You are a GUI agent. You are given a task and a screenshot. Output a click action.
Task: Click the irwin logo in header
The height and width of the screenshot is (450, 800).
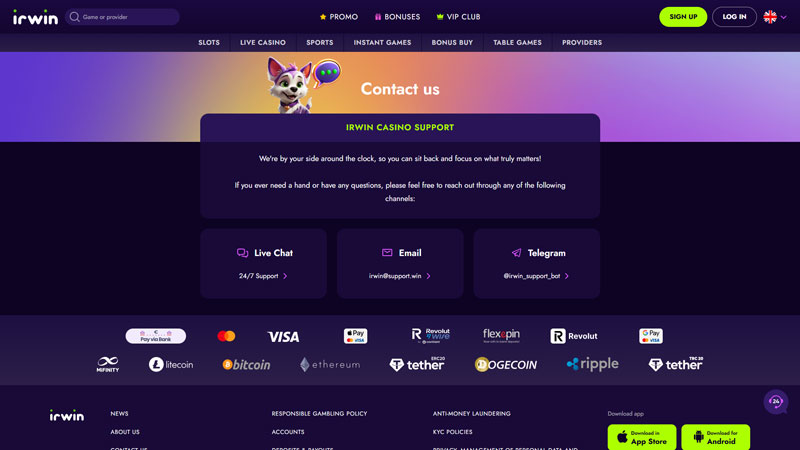click(35, 17)
